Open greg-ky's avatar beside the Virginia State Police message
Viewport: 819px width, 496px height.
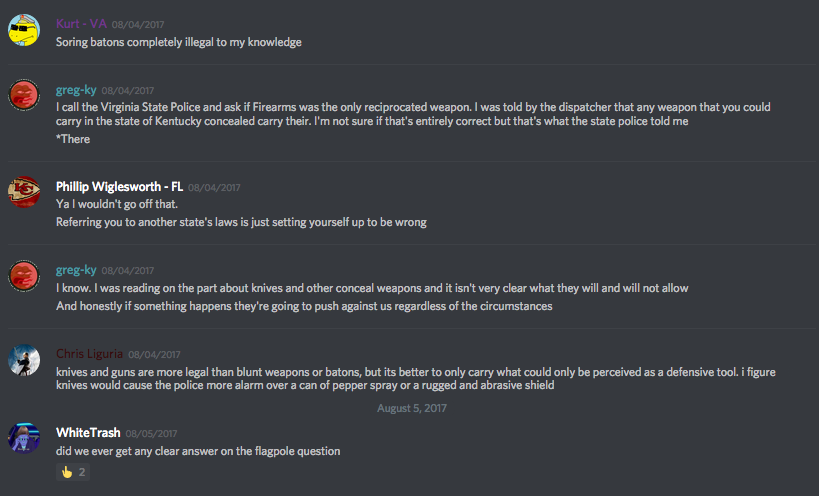tap(24, 96)
